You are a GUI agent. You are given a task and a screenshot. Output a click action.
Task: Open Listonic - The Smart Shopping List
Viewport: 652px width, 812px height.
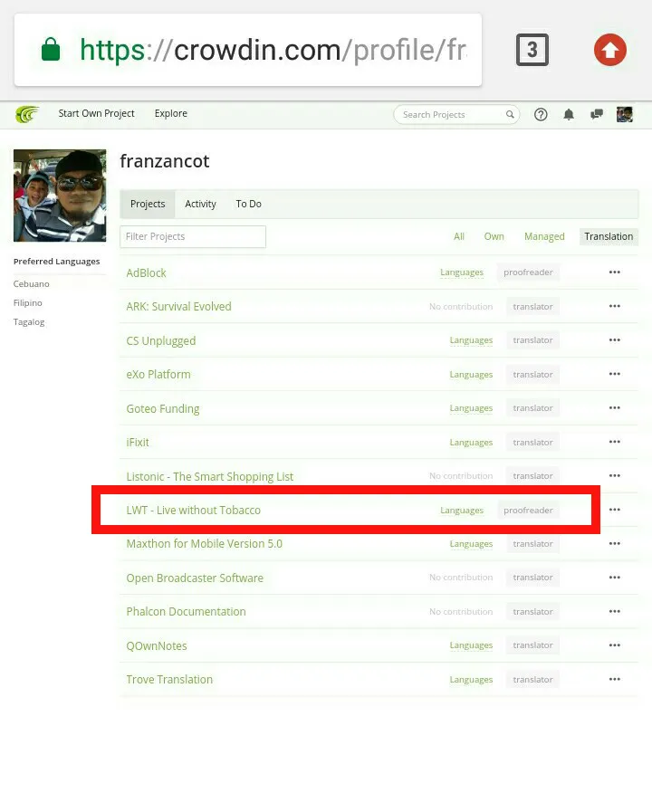(x=210, y=476)
